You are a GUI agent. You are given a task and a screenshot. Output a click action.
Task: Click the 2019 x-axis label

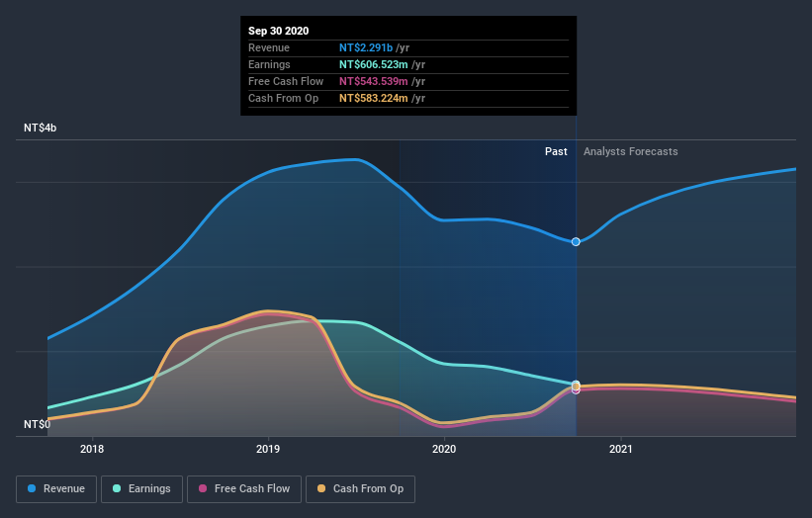[268, 449]
